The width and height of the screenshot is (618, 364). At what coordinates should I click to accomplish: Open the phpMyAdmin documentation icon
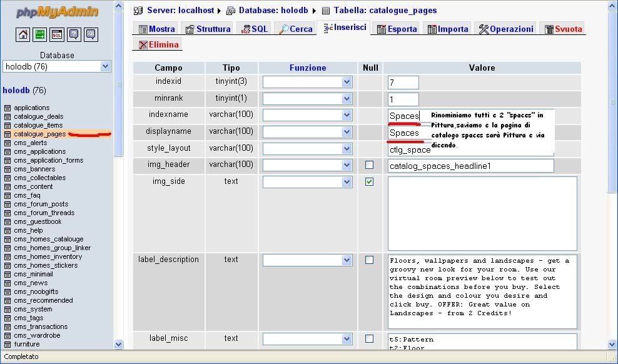click(x=74, y=34)
